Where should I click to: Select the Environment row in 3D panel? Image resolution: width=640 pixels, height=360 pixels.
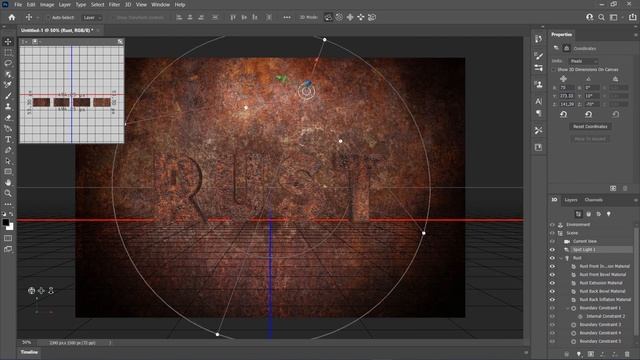[578, 225]
